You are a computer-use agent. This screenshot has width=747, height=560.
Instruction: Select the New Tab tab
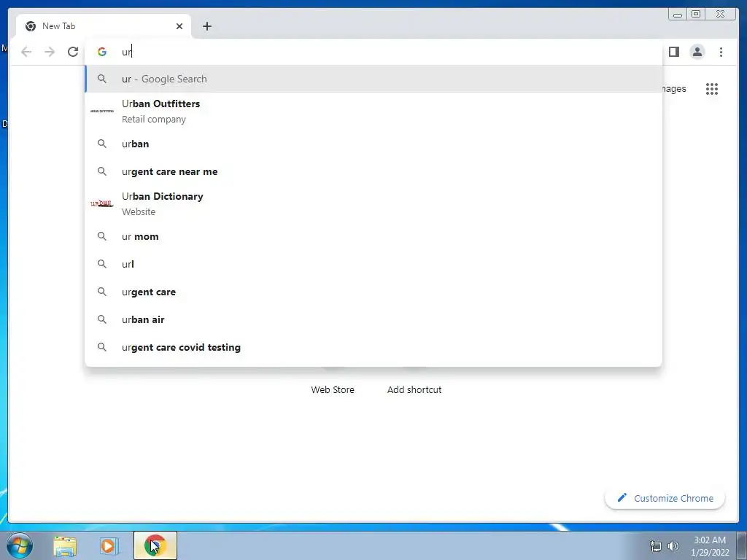(x=104, y=26)
